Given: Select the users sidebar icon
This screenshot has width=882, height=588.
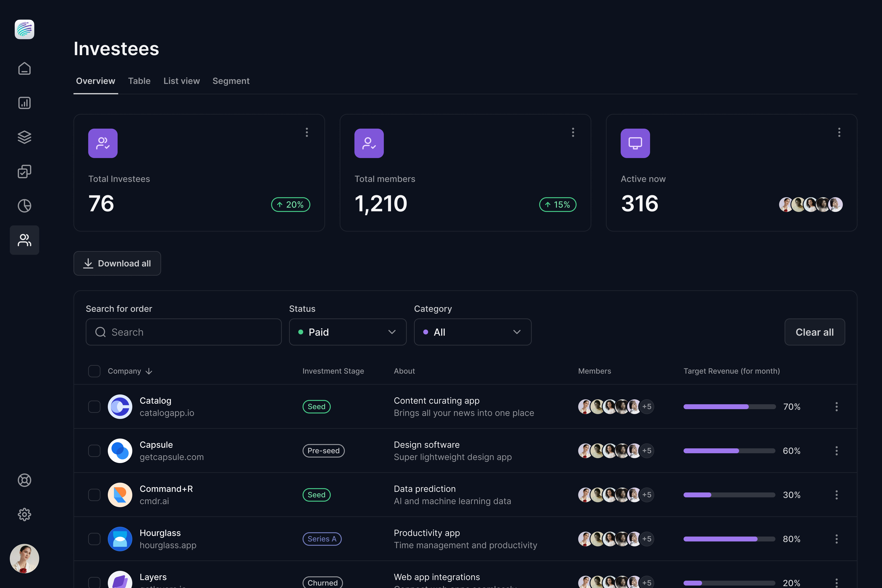Looking at the screenshot, I should click(x=24, y=240).
